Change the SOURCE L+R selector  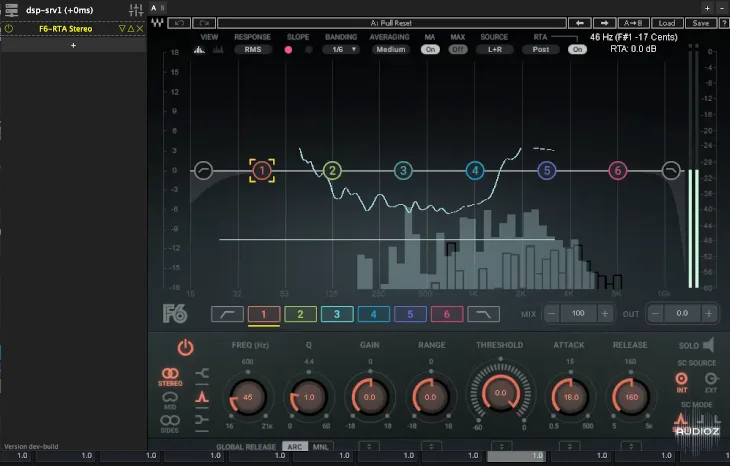pyautogui.click(x=494, y=49)
